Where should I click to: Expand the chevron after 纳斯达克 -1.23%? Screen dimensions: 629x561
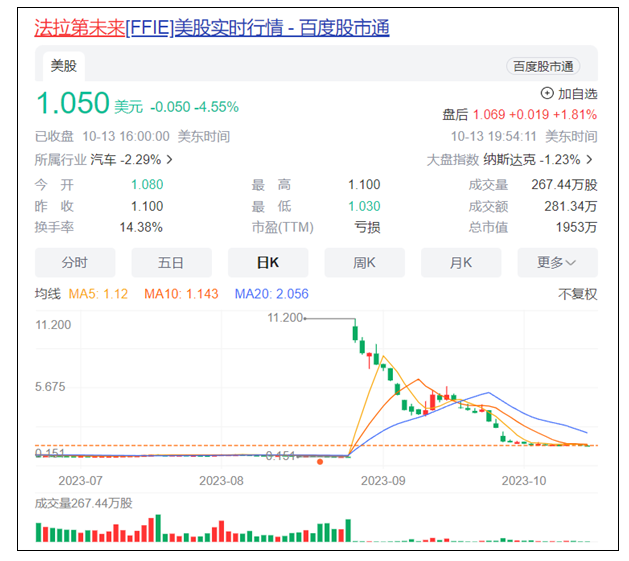(589, 160)
